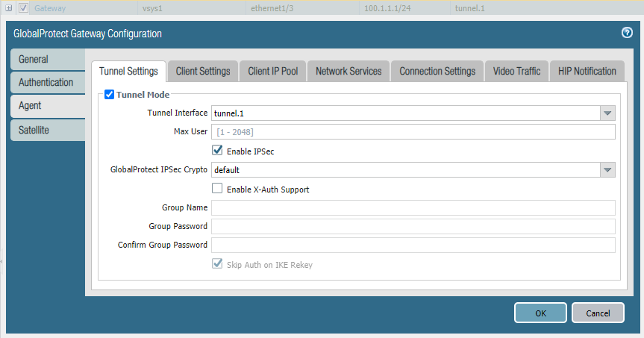644x338 pixels.
Task: Click the Tunnel Interface field showing tunnel.1
Action: tap(406, 113)
